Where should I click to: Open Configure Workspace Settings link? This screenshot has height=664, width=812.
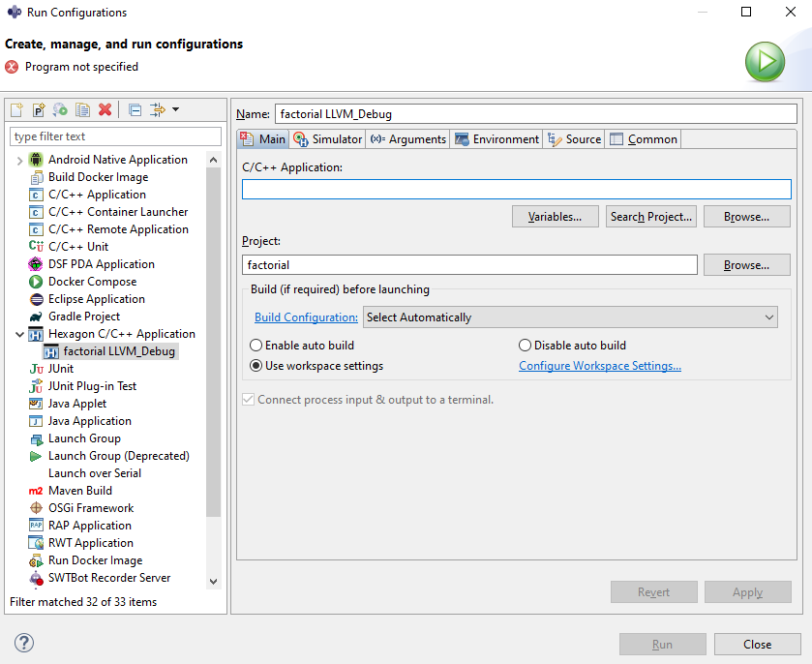click(600, 366)
